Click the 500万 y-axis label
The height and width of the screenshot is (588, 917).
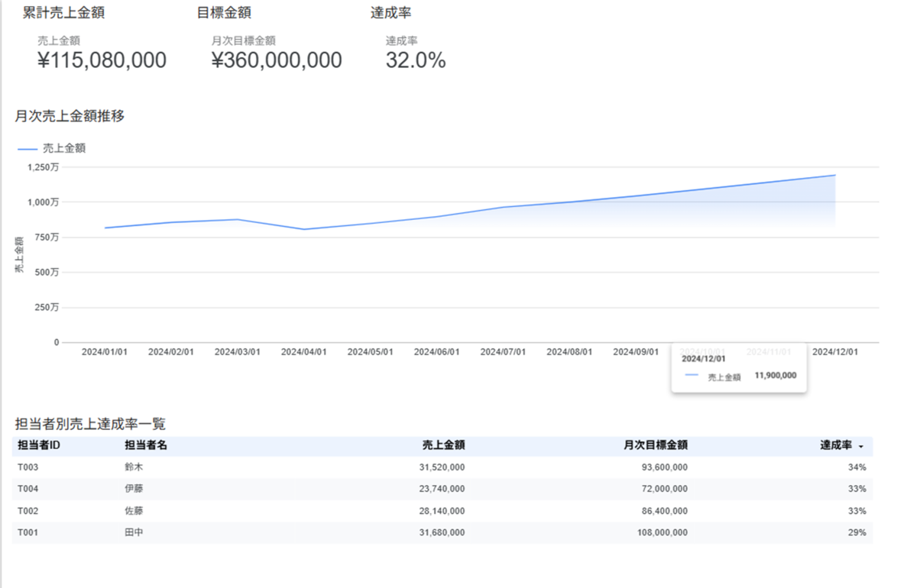tap(47, 273)
